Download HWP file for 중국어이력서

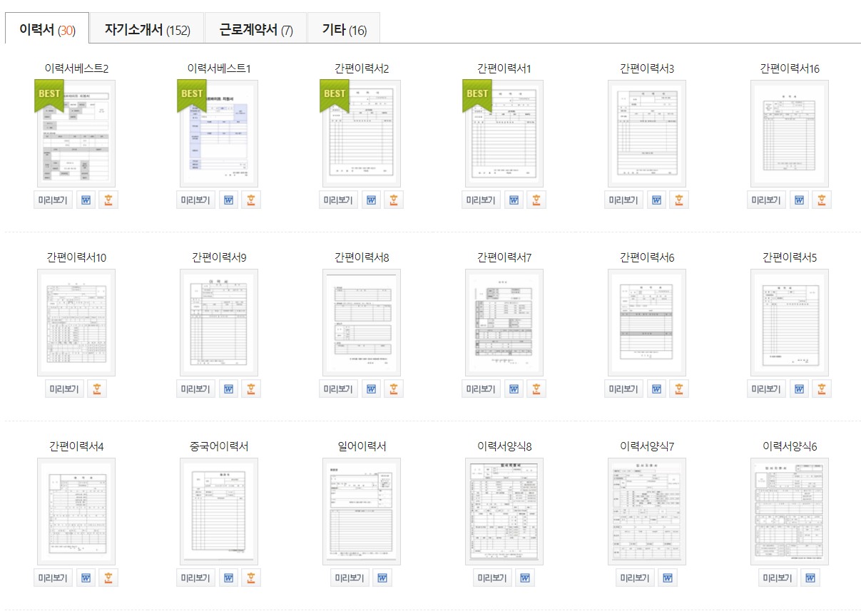click(251, 577)
